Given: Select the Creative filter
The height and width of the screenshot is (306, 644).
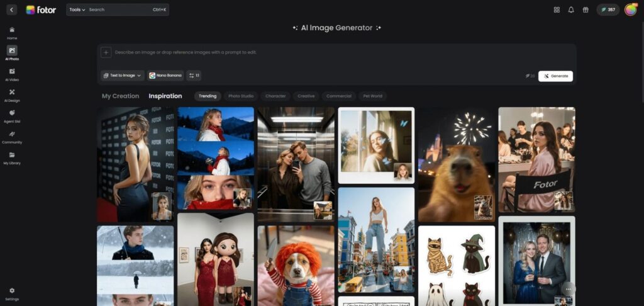Looking at the screenshot, I should 306,96.
